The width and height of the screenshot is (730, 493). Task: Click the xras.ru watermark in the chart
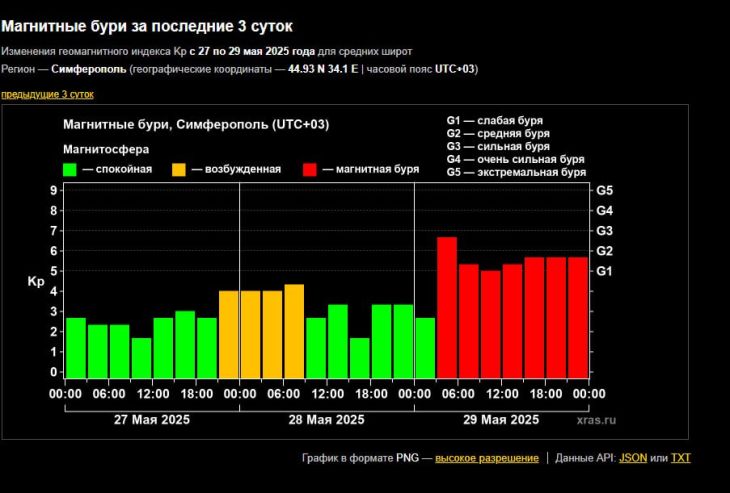point(596,421)
